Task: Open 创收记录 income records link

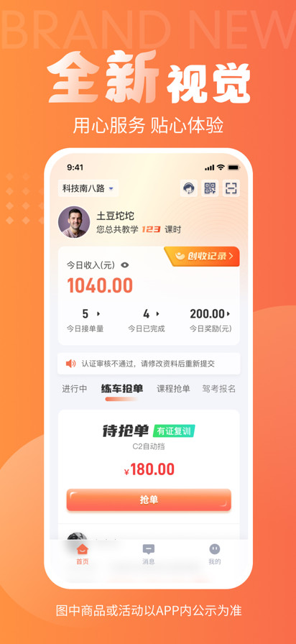Action: 202,257
